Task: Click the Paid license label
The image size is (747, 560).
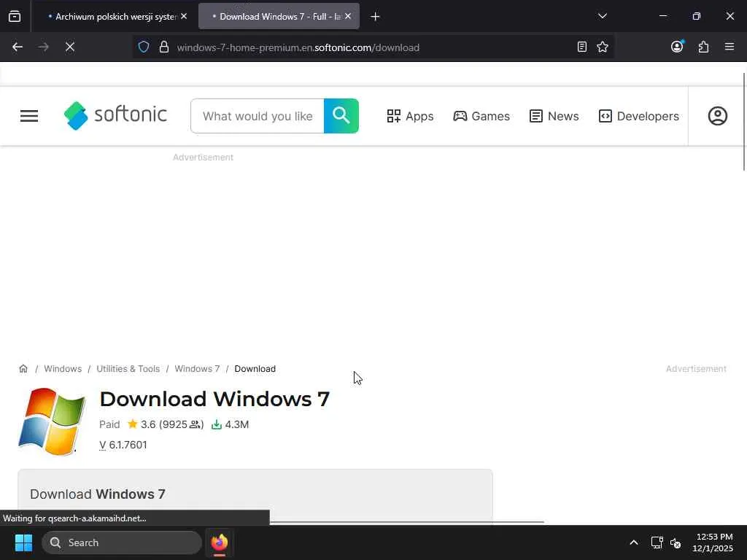Action: coord(109,424)
